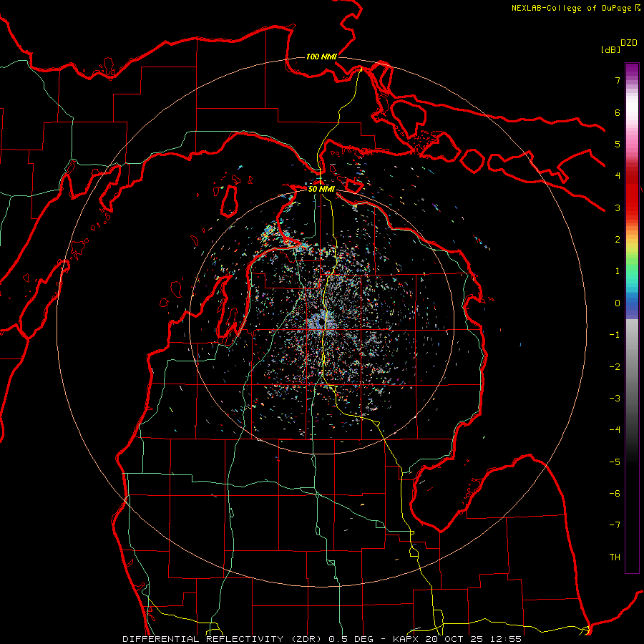The width and height of the screenshot is (644, 644).
Task: Click the -5 value on ZDR scale
Action: pyautogui.click(x=615, y=462)
